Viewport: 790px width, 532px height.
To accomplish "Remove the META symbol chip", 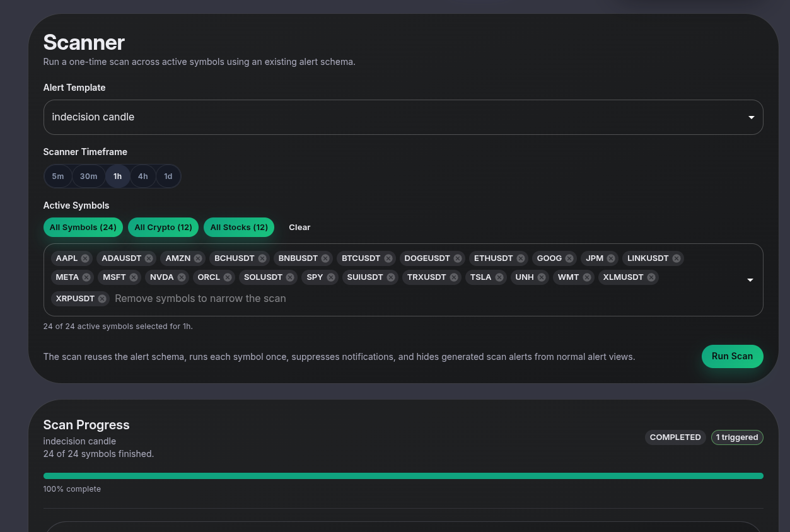I will click(x=86, y=277).
